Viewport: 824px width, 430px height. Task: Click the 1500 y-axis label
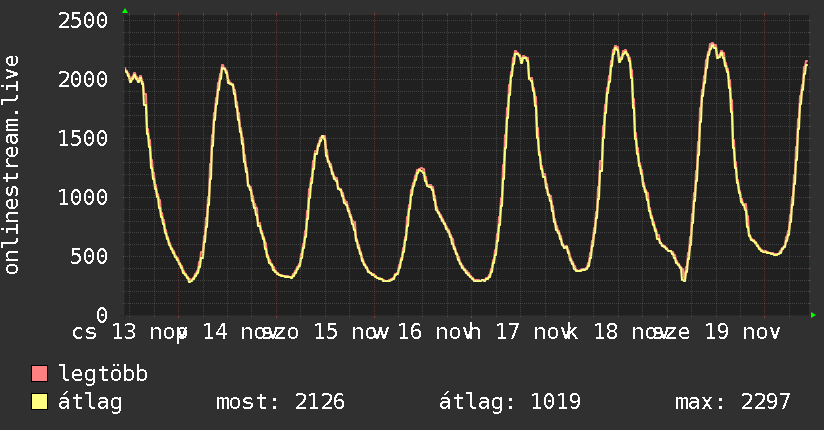(83, 139)
